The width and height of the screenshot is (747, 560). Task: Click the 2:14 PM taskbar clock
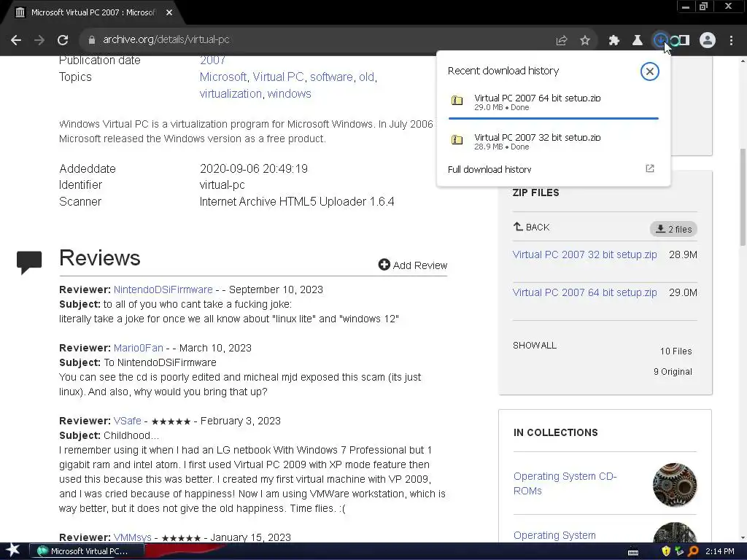(719, 551)
